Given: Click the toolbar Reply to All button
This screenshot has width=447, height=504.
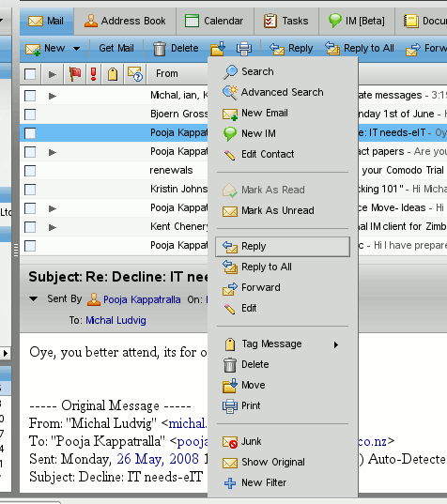Looking at the screenshot, I should pos(360,48).
